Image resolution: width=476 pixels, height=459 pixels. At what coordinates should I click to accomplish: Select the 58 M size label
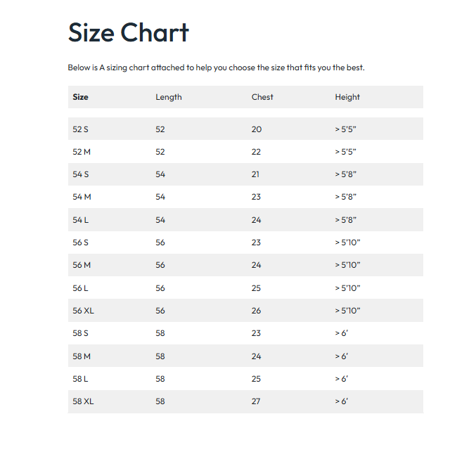coord(82,356)
